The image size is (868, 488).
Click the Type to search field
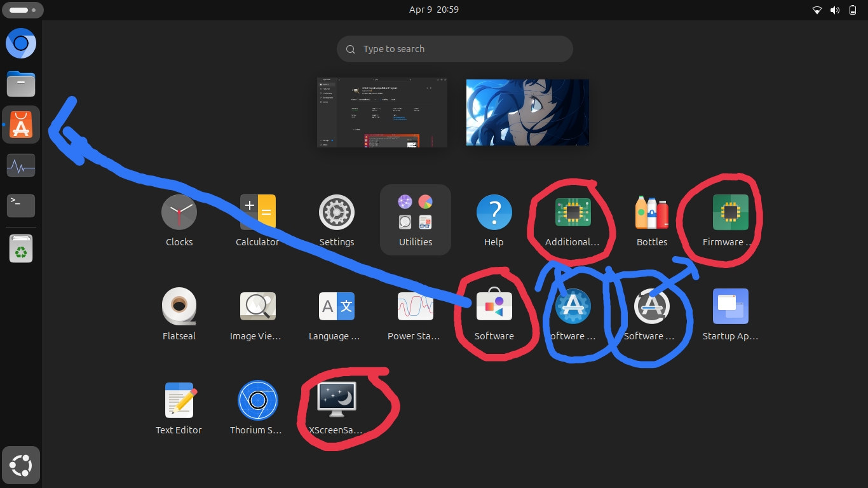pos(455,49)
